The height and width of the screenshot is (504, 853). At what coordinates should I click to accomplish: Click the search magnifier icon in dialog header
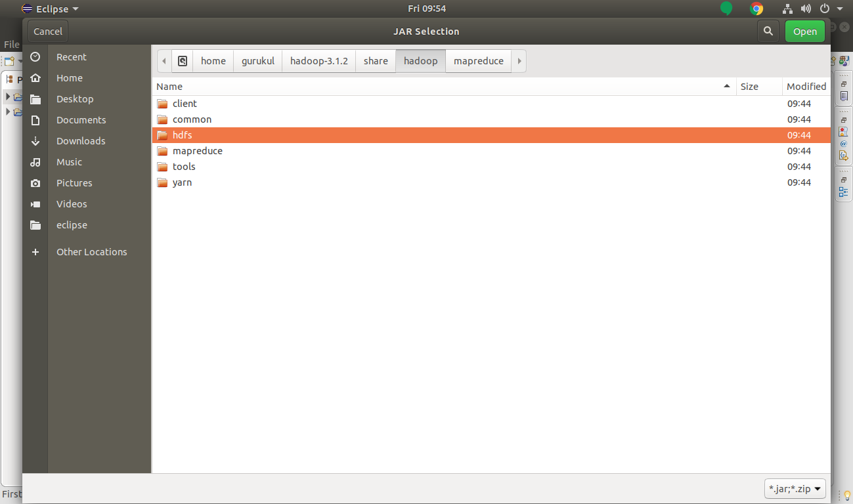pyautogui.click(x=768, y=31)
